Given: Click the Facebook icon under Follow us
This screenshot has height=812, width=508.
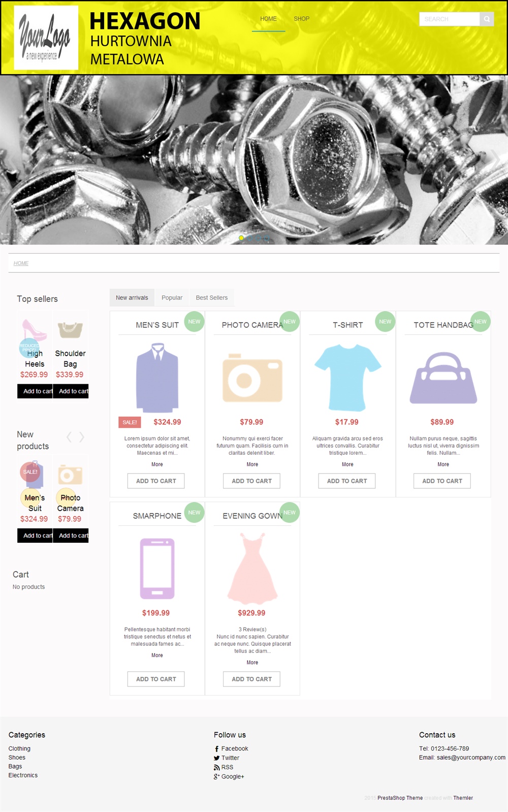Looking at the screenshot, I should point(217,749).
